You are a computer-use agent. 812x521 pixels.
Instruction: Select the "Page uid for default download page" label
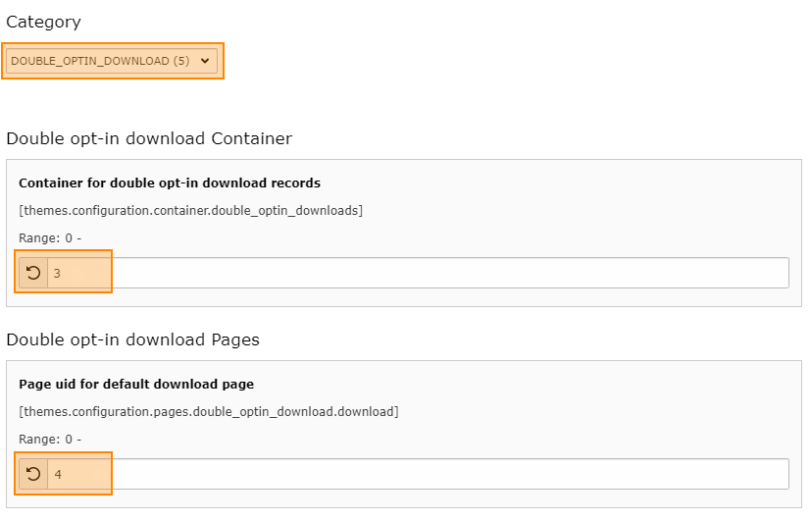click(136, 384)
